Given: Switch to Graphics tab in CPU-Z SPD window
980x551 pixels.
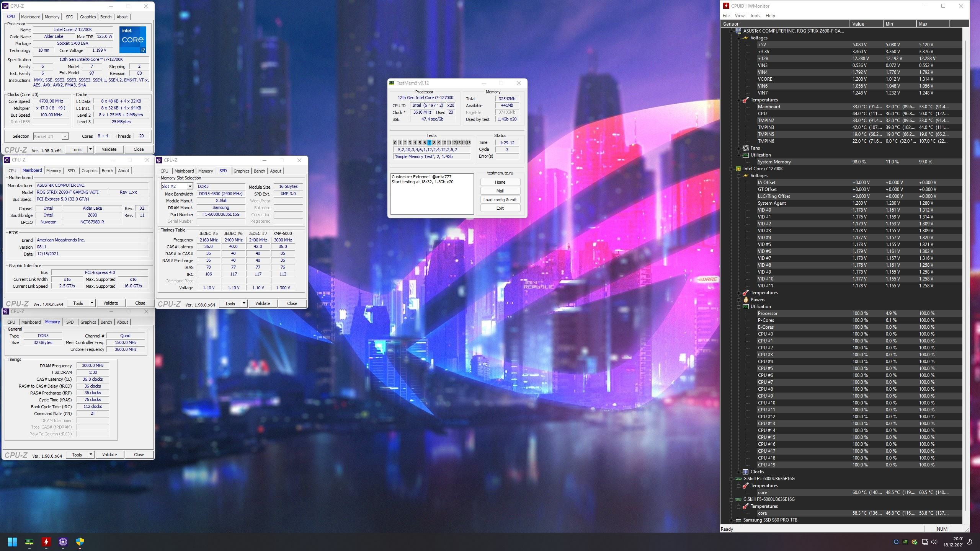Looking at the screenshot, I should [241, 171].
